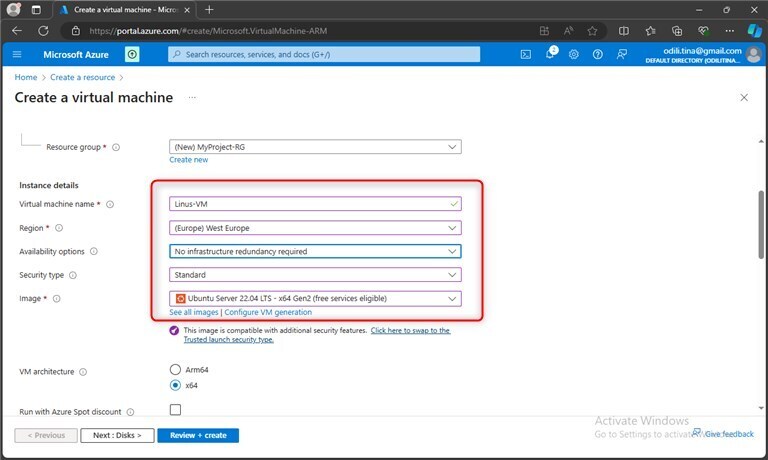Click the browser address bar URL

click(208, 31)
